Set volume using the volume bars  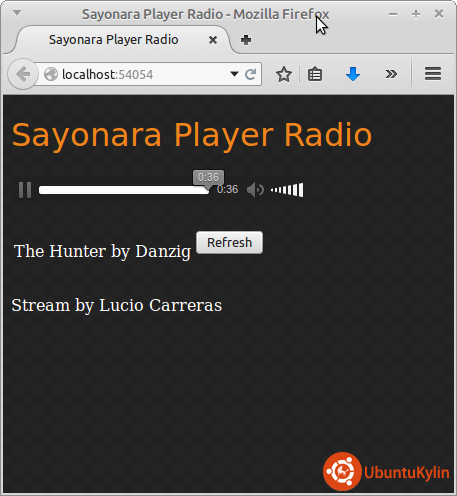pyautogui.click(x=287, y=190)
